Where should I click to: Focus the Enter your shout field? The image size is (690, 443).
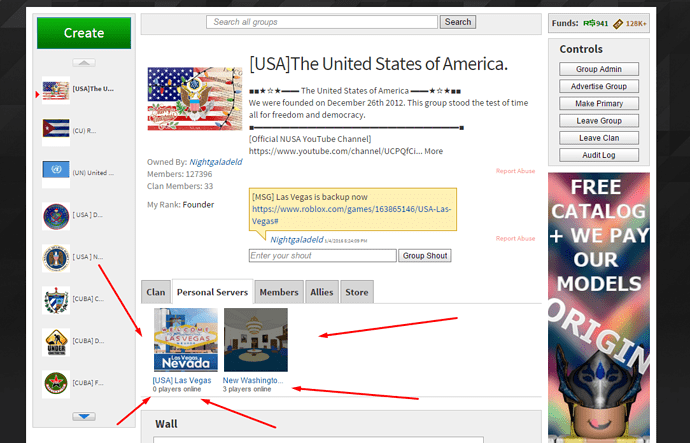(x=323, y=256)
